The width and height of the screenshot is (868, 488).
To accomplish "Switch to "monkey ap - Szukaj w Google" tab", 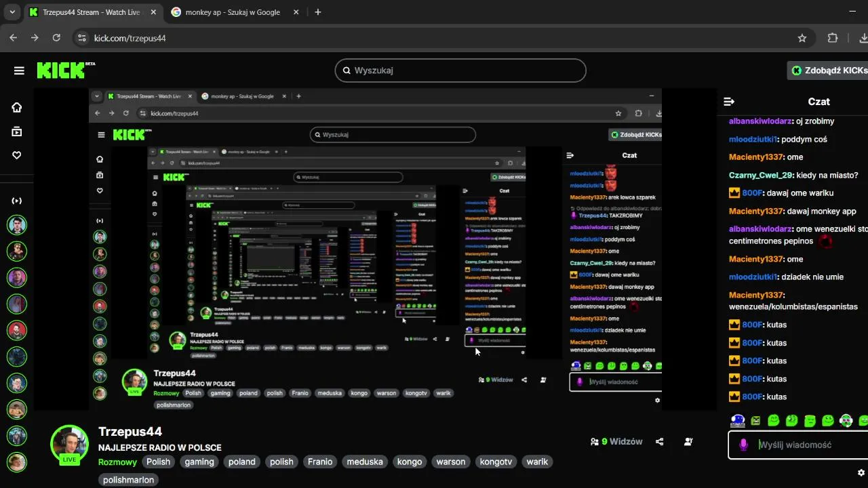I will click(233, 12).
